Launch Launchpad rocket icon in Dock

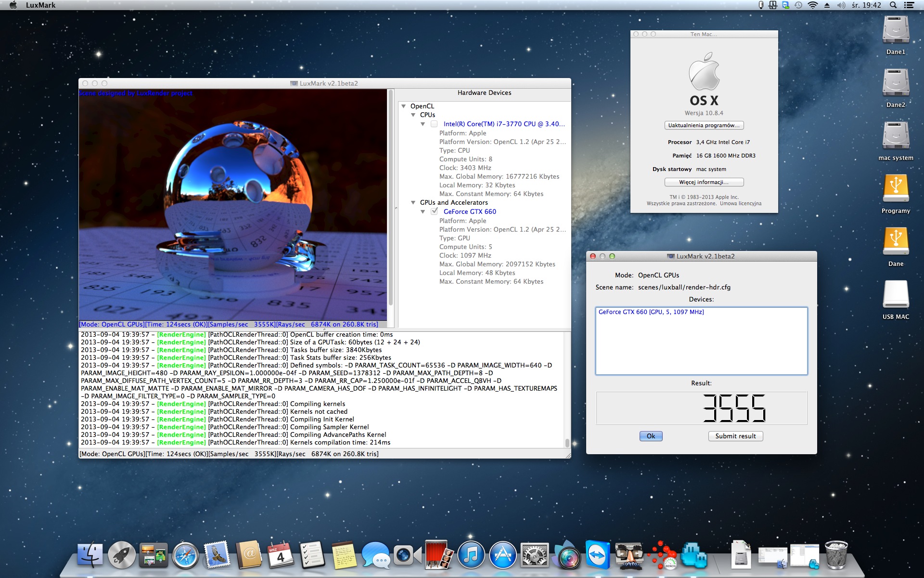pos(122,555)
